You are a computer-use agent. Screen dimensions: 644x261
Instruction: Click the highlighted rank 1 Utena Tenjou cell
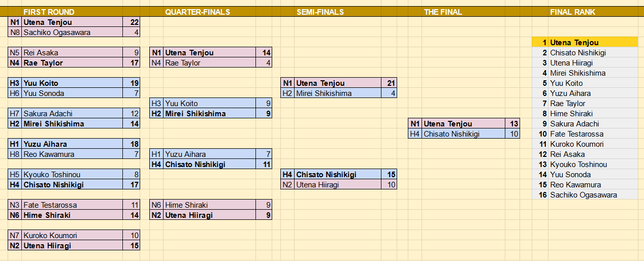point(585,43)
